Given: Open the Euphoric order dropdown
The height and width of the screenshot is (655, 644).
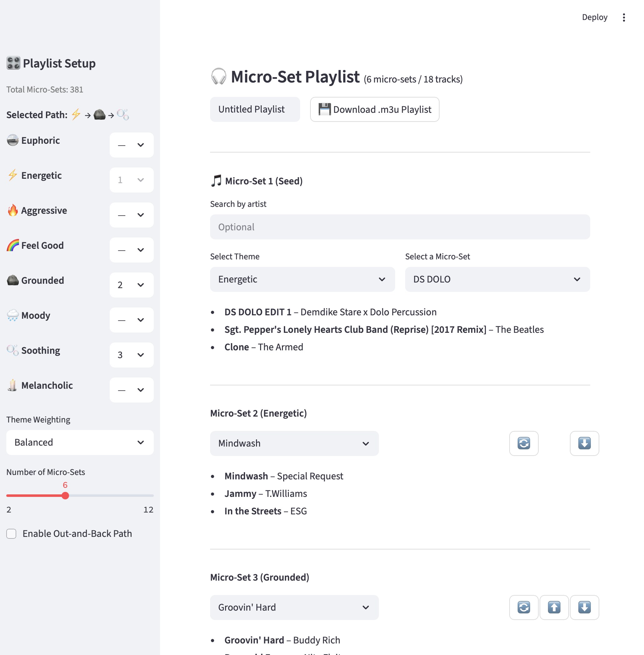Looking at the screenshot, I should pos(132,145).
